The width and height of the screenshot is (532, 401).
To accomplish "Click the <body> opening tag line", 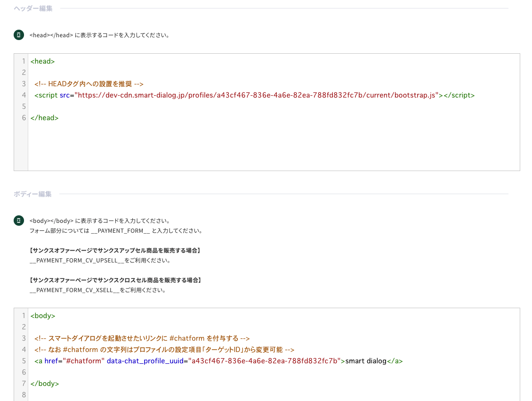I will [43, 315].
